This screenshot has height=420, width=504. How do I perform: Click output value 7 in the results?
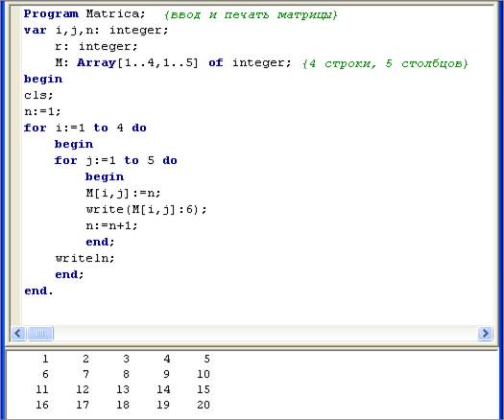tap(85, 374)
